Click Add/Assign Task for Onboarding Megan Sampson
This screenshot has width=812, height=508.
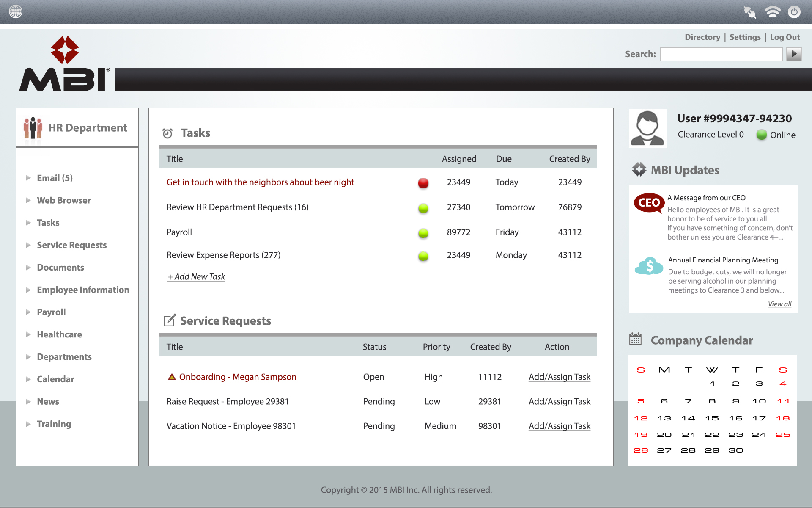[x=559, y=377]
